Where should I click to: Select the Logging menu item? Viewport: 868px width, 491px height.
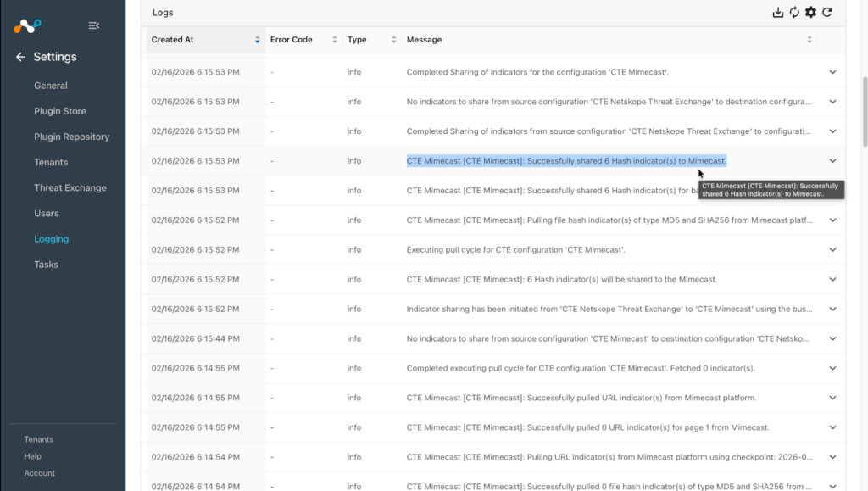click(52, 239)
